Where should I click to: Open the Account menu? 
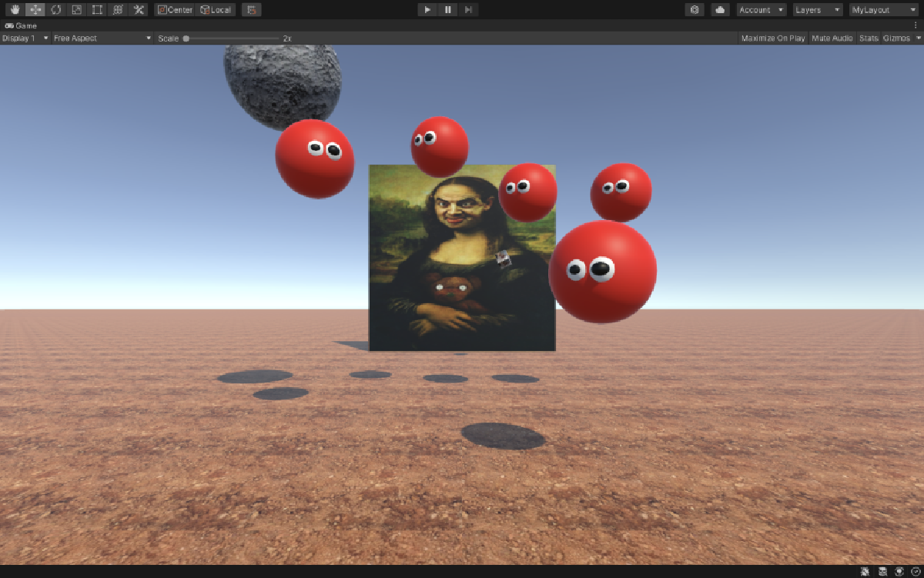tap(762, 10)
